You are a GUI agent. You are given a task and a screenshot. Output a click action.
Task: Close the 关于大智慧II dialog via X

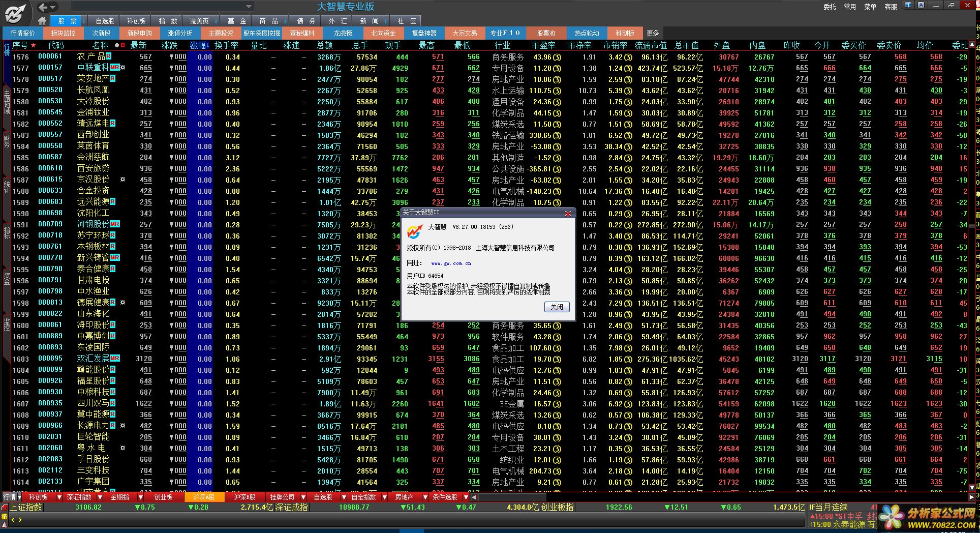[x=568, y=214]
